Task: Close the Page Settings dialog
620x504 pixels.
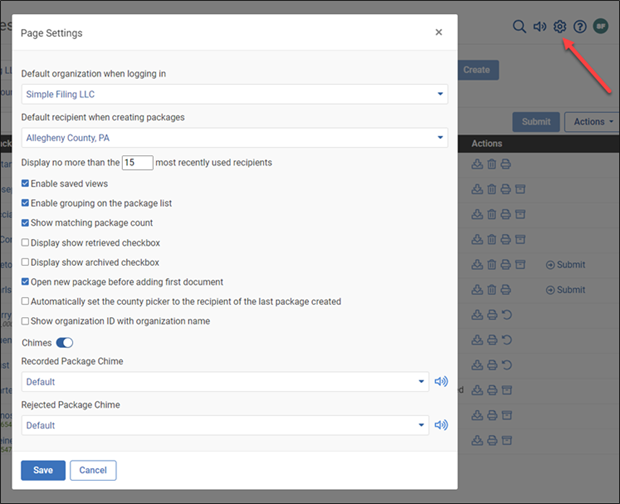Action: click(439, 32)
